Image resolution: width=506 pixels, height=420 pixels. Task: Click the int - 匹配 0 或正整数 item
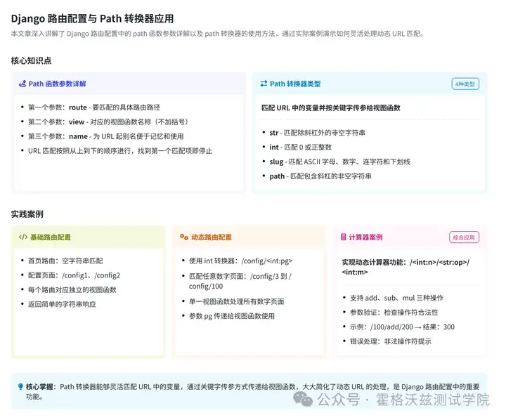[x=301, y=147]
